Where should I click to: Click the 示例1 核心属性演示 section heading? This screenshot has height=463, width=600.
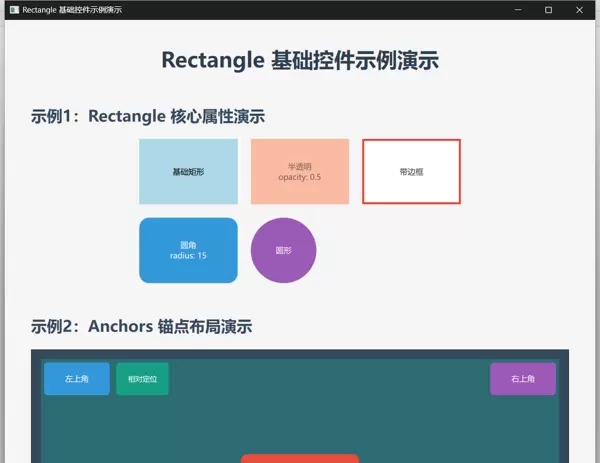[148, 116]
